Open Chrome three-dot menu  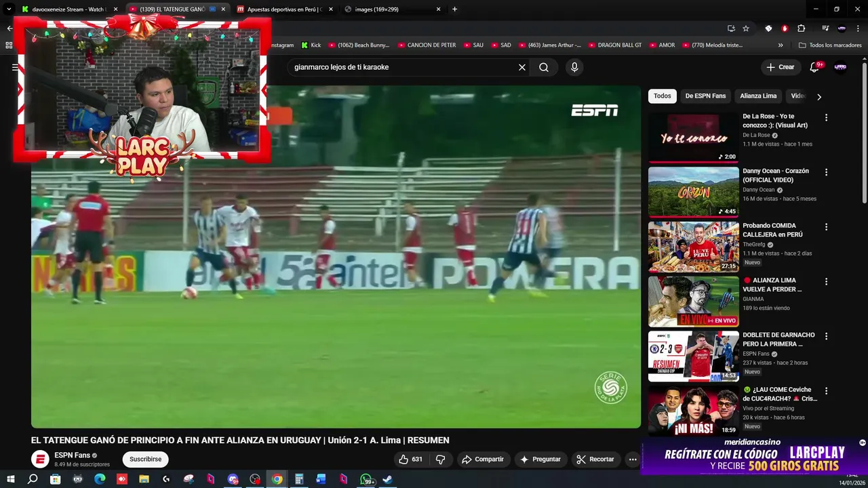coord(858,28)
